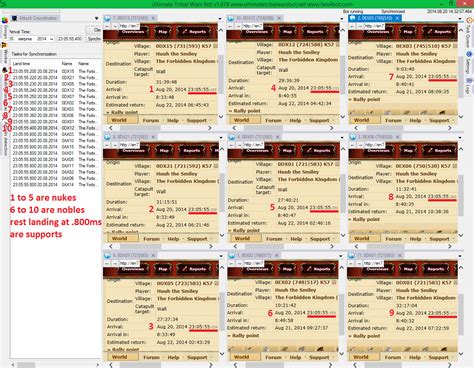
Task: Open Support link in the 00X05 pane
Action: click(197, 357)
